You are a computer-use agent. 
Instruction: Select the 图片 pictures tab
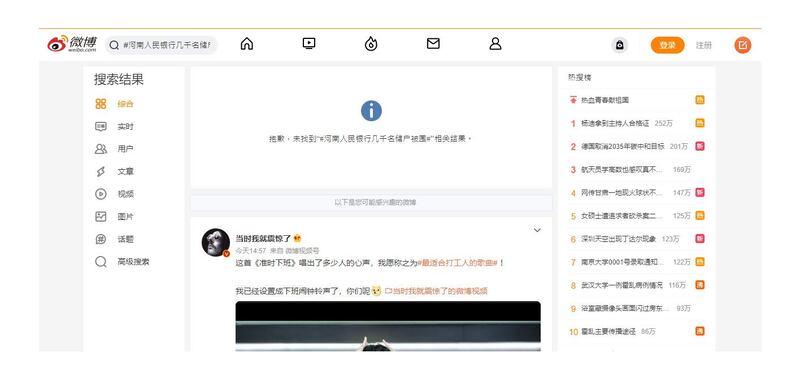click(126, 216)
